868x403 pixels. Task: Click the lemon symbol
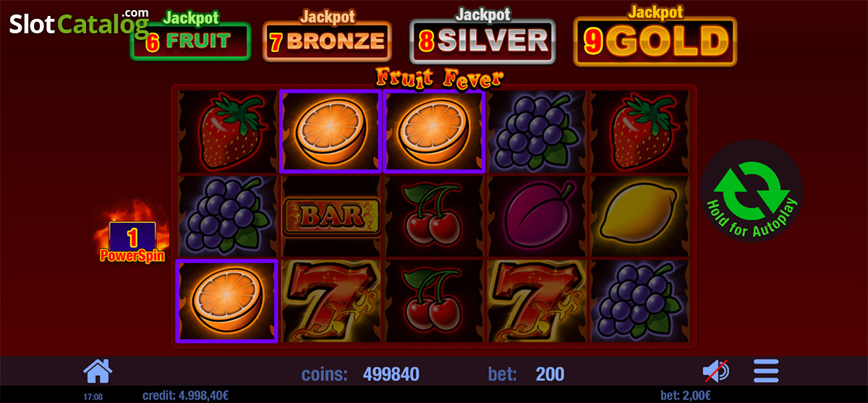tap(639, 216)
